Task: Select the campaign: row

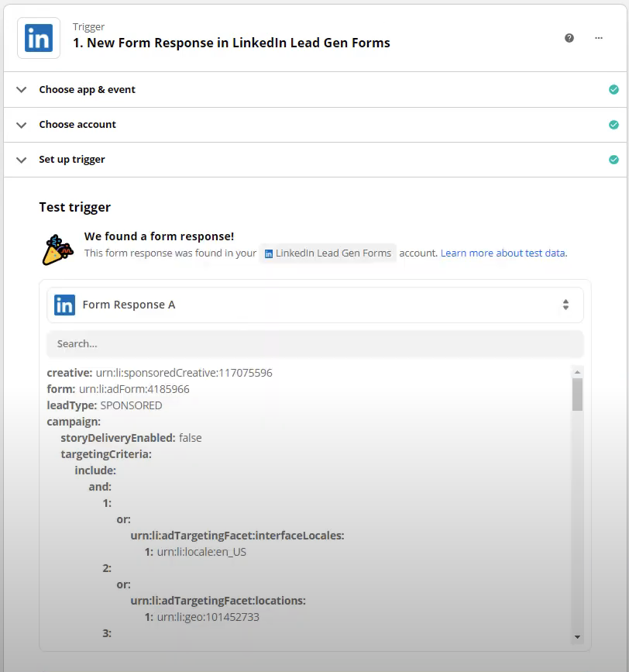Action: click(x=74, y=422)
